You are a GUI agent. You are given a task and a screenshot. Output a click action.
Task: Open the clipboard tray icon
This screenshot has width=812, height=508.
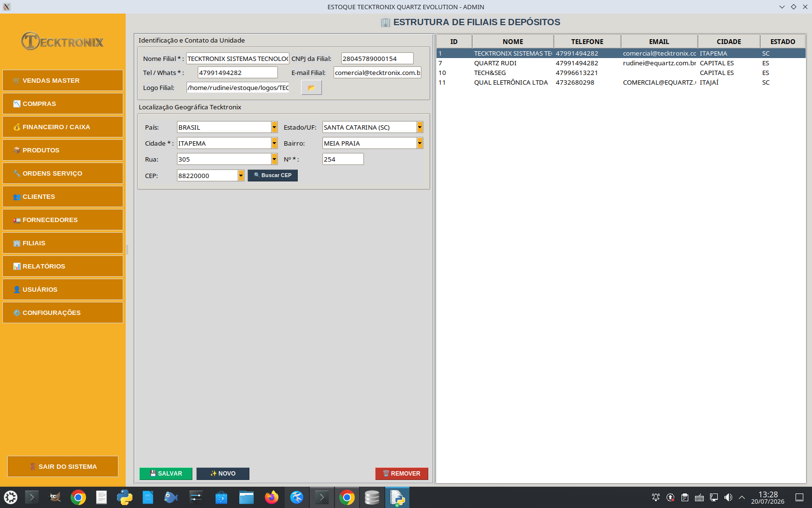685,497
